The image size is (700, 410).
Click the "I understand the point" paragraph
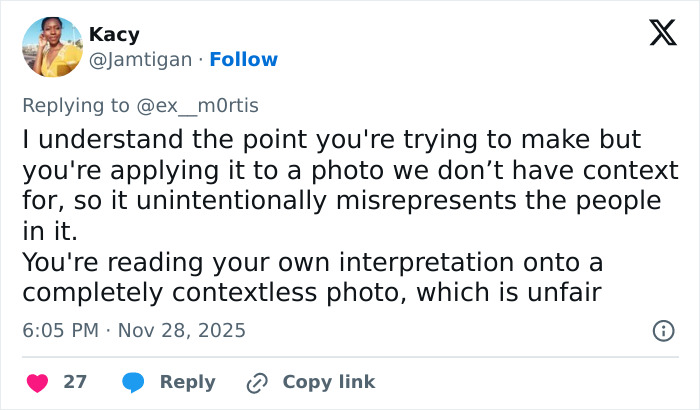click(331, 140)
